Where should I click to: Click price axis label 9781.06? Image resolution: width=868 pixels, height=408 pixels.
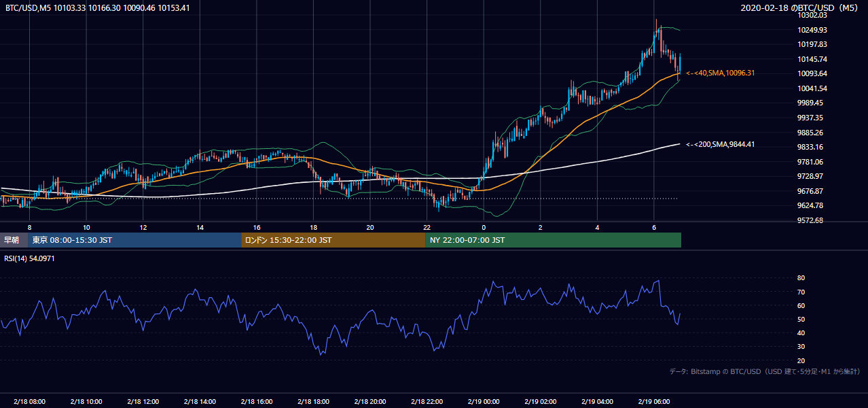(810, 162)
